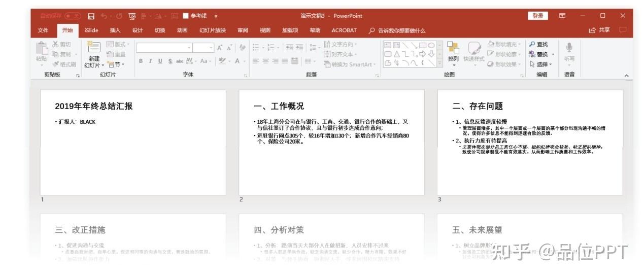Screen dimensions: 644x277
Task: Open the font color A picker
Action: (x=238, y=61)
